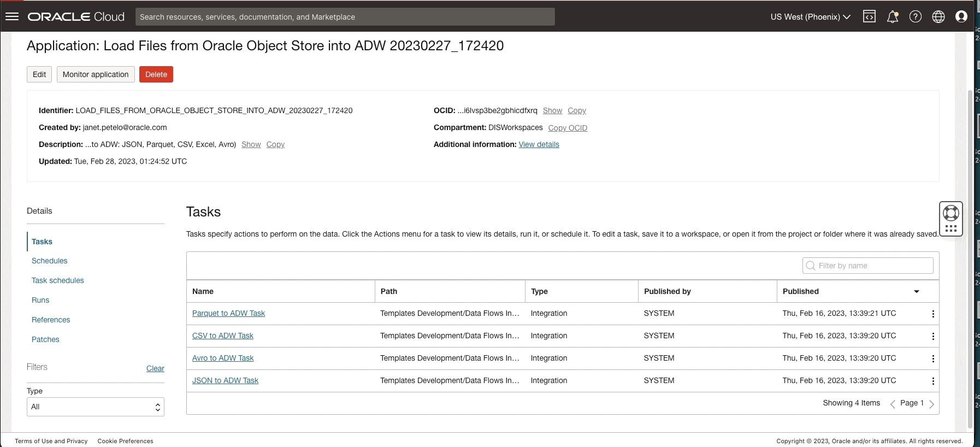Open actions menu for JSON to ADW Task
Screen dimensions: 980x447
click(933, 381)
